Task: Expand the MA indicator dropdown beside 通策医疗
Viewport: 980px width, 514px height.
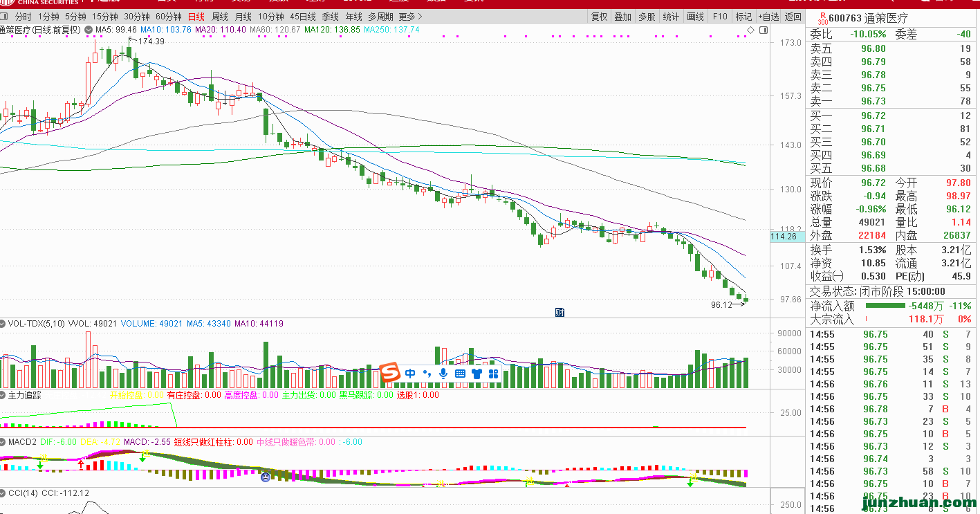Action: tap(88, 30)
